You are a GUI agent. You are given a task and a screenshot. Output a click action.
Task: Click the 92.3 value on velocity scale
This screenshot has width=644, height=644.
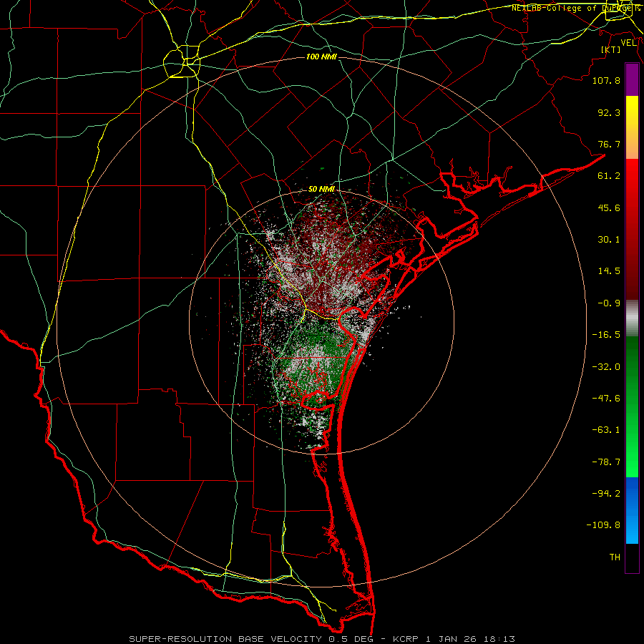[x=609, y=112]
